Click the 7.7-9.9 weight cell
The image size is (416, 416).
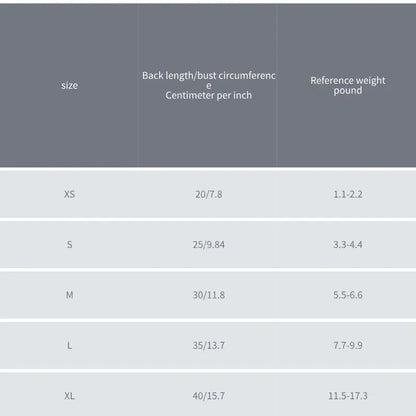(348, 345)
